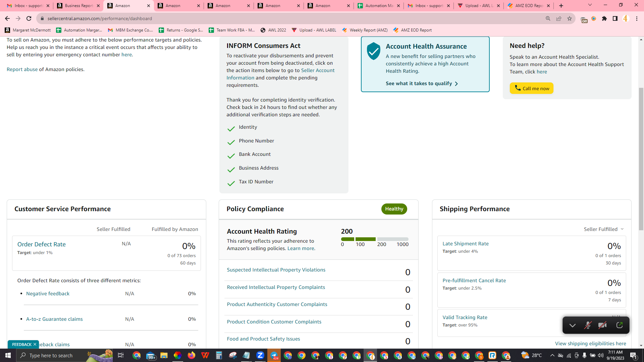Image resolution: width=644 pixels, height=362 pixels.
Task: Open the MBM Exchange Co bookmark
Action: (x=130, y=30)
